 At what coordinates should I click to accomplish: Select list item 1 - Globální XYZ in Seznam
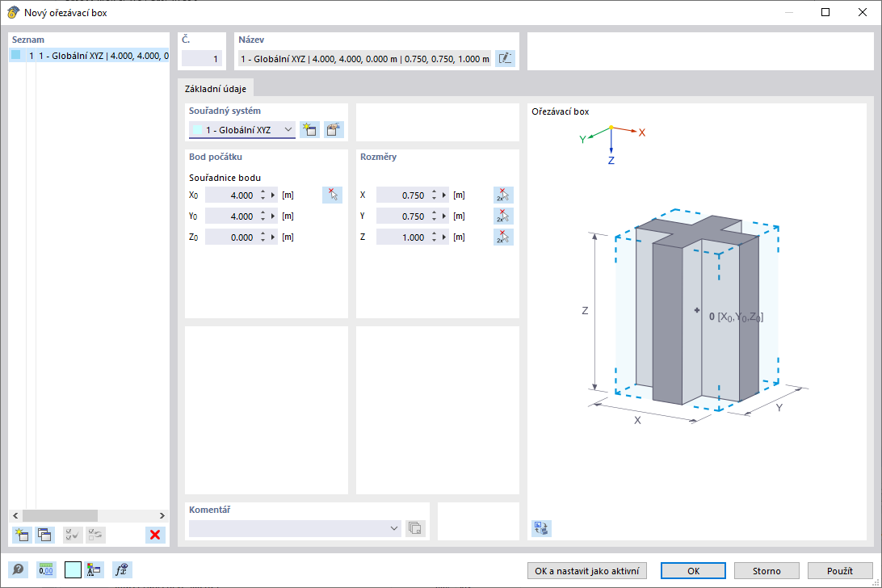point(89,56)
